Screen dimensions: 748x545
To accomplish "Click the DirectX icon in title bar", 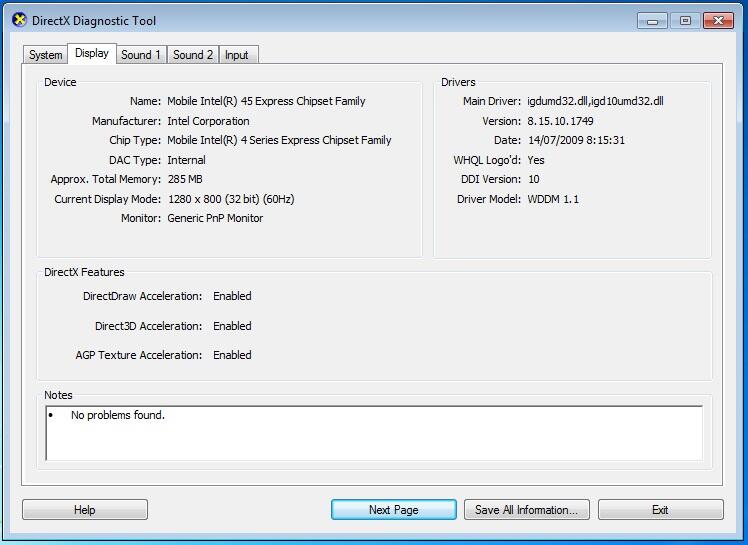I will click(19, 21).
